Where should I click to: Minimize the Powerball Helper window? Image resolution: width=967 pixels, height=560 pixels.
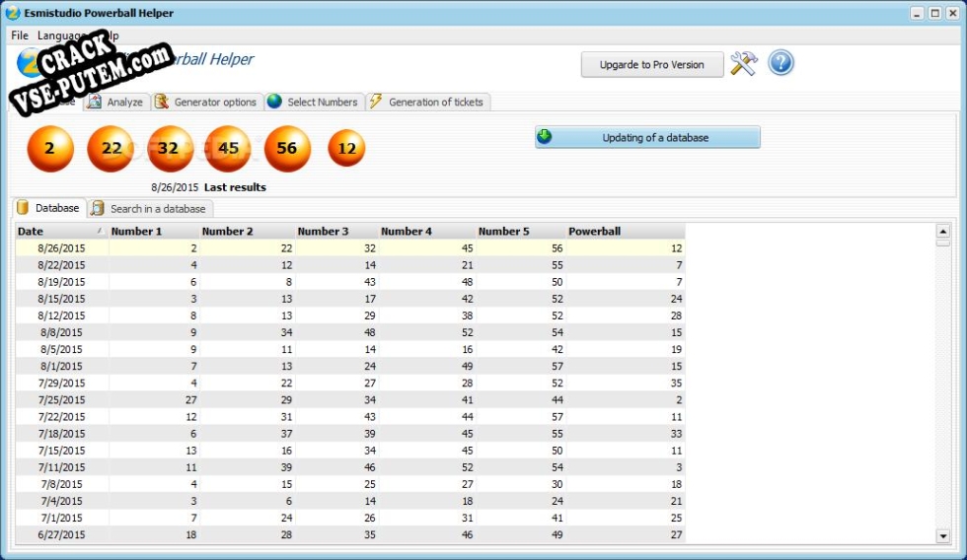917,13
